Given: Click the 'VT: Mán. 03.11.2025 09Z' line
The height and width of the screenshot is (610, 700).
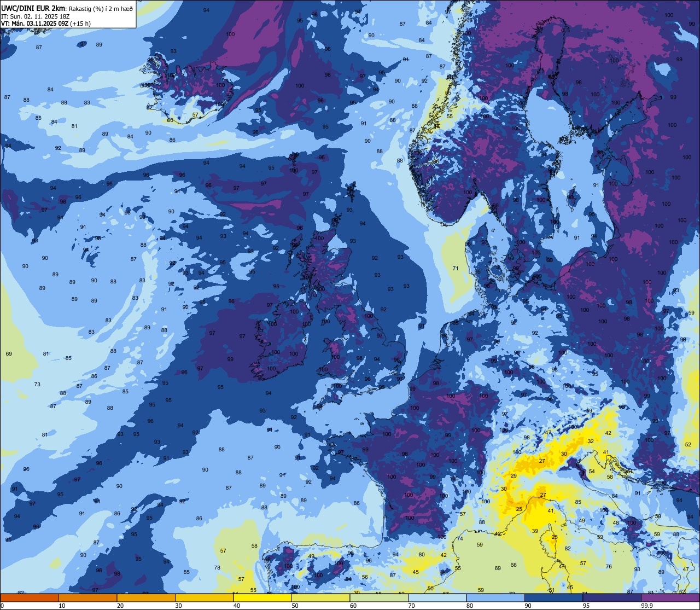Looking at the screenshot, I should pos(34,24).
